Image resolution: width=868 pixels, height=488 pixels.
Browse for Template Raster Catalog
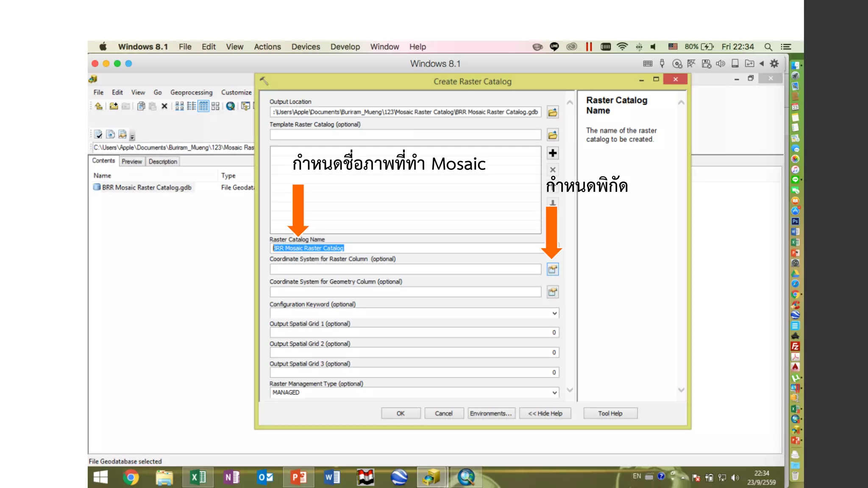553,135
